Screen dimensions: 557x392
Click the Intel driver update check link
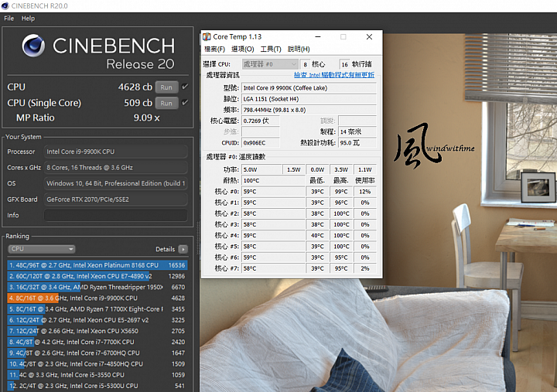(334, 75)
